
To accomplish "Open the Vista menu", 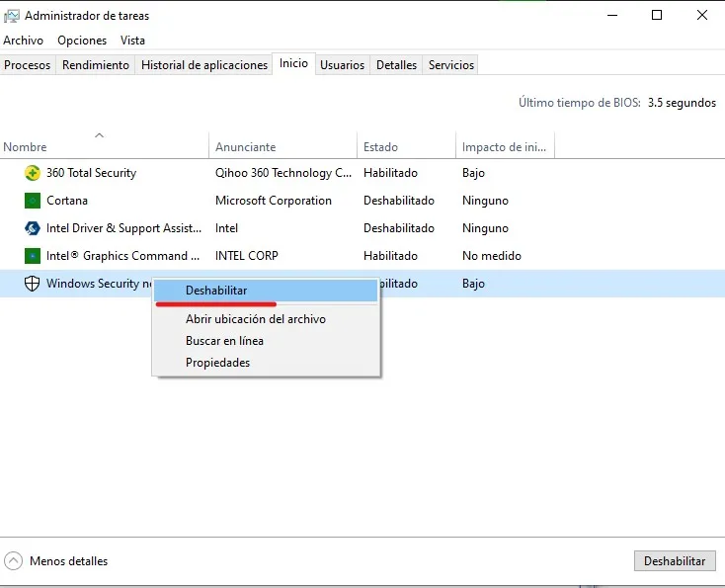I will click(132, 41).
